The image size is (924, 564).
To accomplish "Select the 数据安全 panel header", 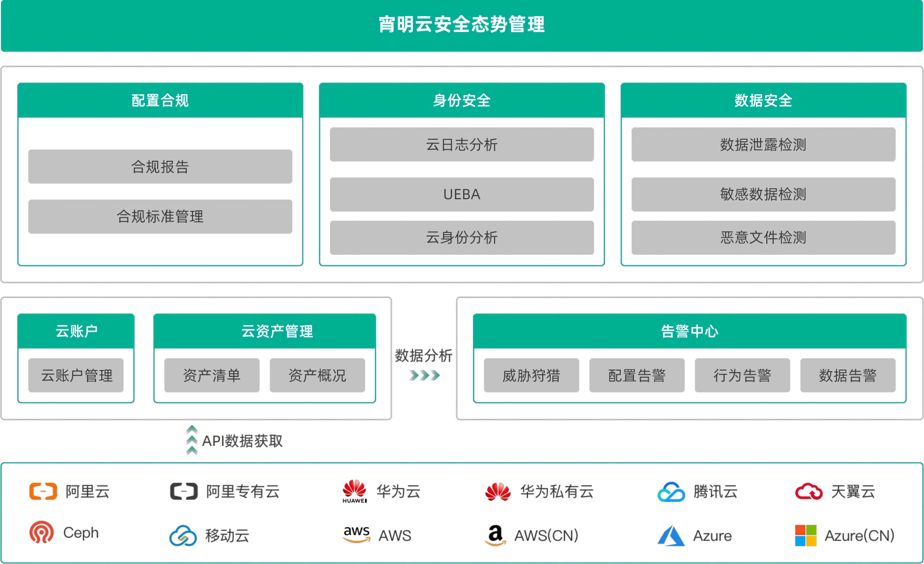I will pyautogui.click(x=764, y=100).
